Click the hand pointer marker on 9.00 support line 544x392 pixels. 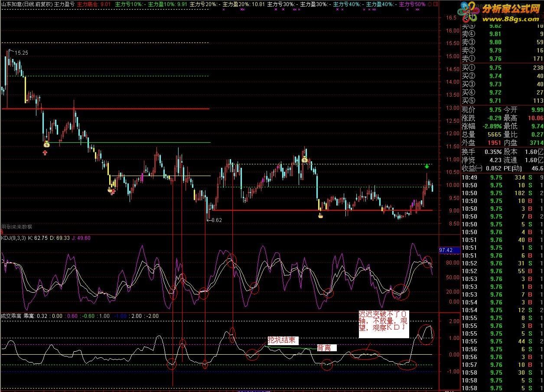(x=321, y=215)
